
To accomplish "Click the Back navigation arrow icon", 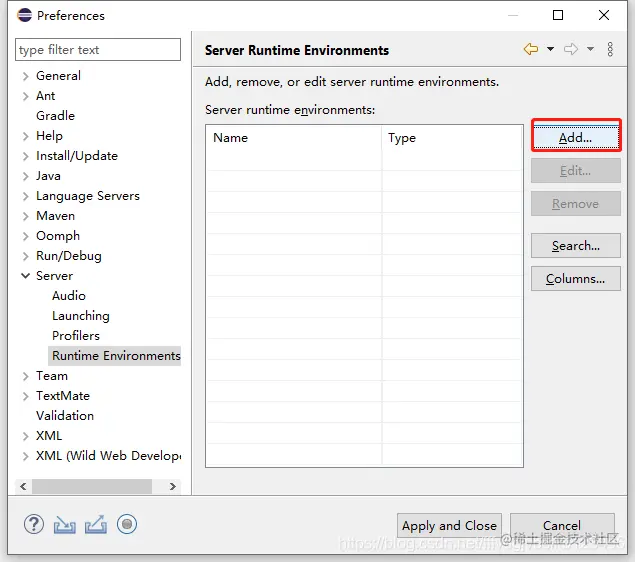I will pos(531,49).
